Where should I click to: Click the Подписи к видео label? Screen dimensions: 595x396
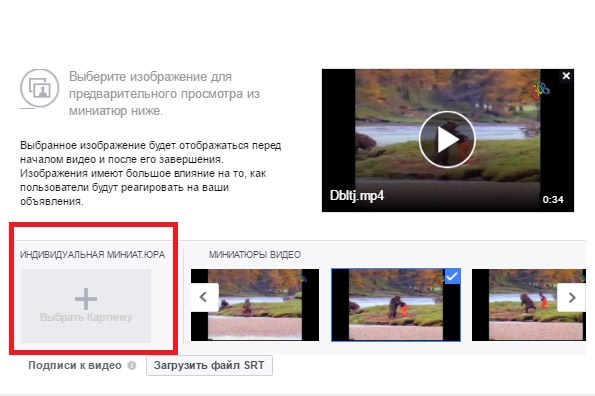[x=75, y=365]
